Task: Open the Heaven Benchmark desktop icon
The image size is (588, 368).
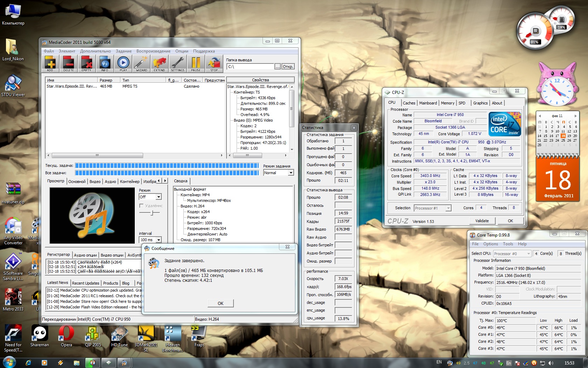Action: [x=173, y=338]
